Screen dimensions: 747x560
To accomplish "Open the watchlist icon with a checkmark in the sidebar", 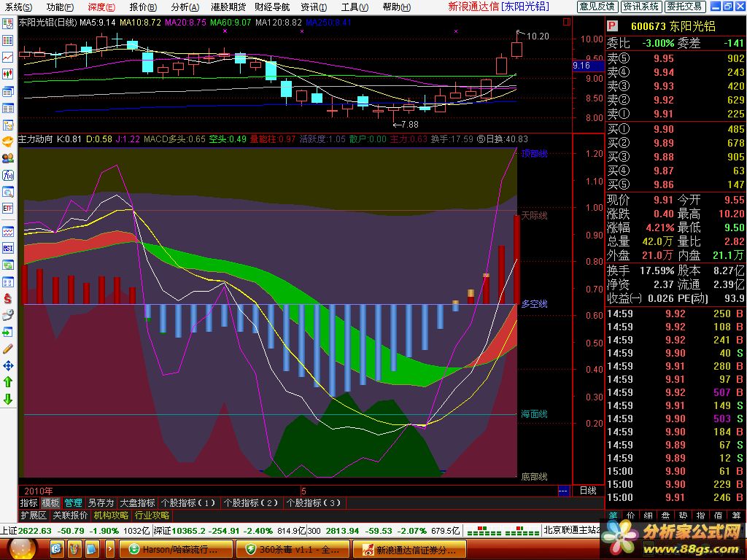I will click(x=7, y=24).
